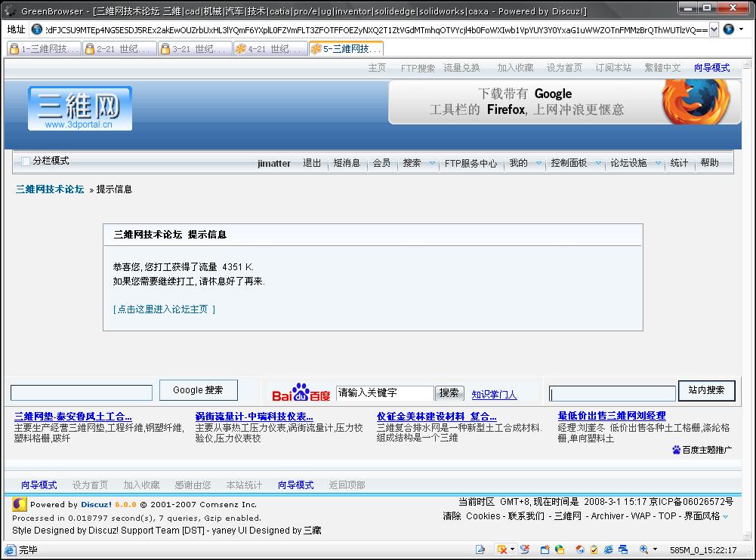Click the Baidu 请输入关键字 input field
Image resolution: width=756 pixels, height=560 pixels.
pos(384,392)
